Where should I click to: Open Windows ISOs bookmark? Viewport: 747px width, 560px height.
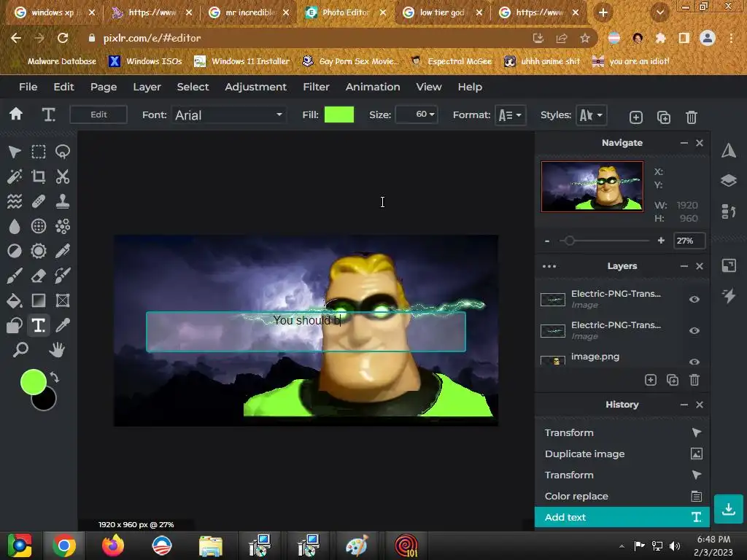145,61
